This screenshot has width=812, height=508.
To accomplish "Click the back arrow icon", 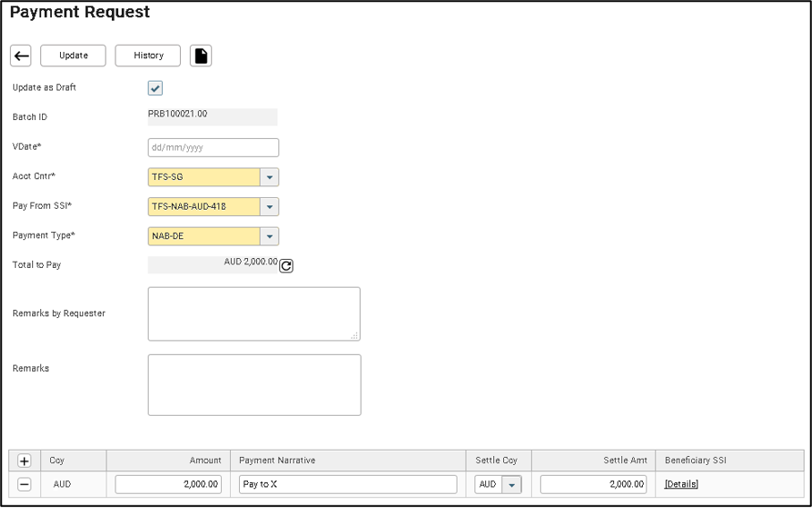I will pos(21,56).
